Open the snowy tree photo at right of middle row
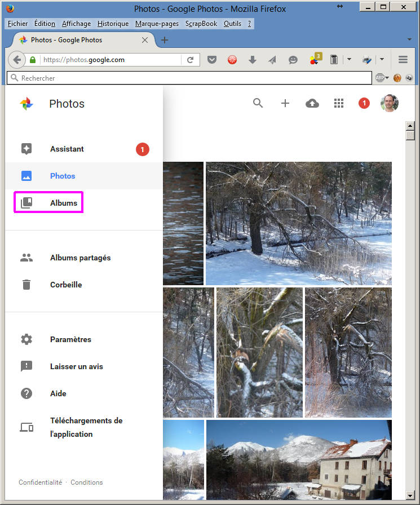The width and height of the screenshot is (420, 505). [348, 353]
